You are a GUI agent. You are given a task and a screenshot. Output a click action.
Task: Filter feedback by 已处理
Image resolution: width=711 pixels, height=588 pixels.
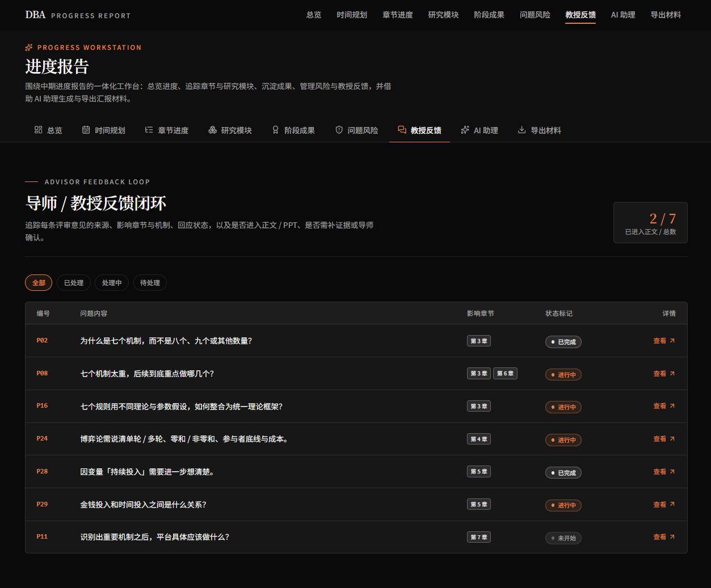74,282
